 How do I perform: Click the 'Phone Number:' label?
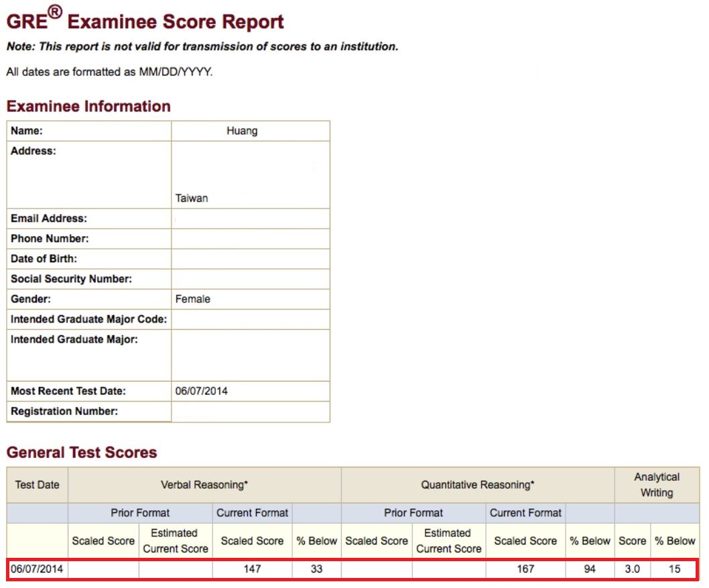pyautogui.click(x=50, y=239)
